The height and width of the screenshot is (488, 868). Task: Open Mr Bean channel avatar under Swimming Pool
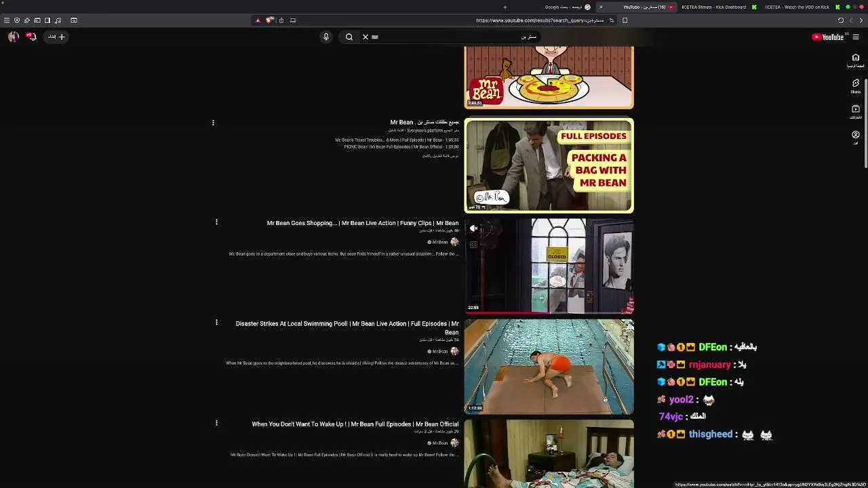(x=454, y=351)
